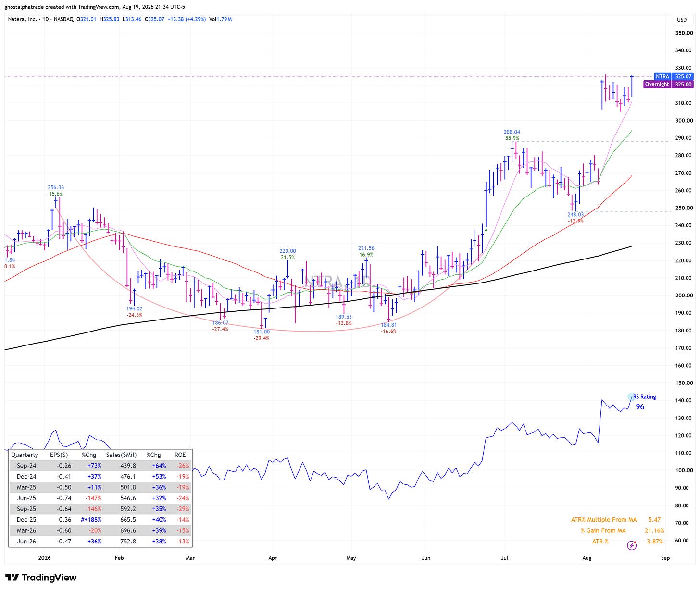Click the Sep-24 sales change +64%
This screenshot has width=700, height=591.
point(159,466)
